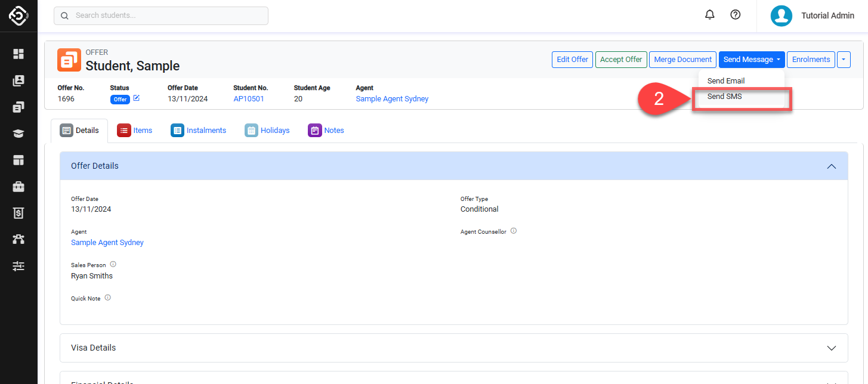Viewport: 868px width, 384px height.
Task: Click the Accept Offer button
Action: (x=620, y=60)
